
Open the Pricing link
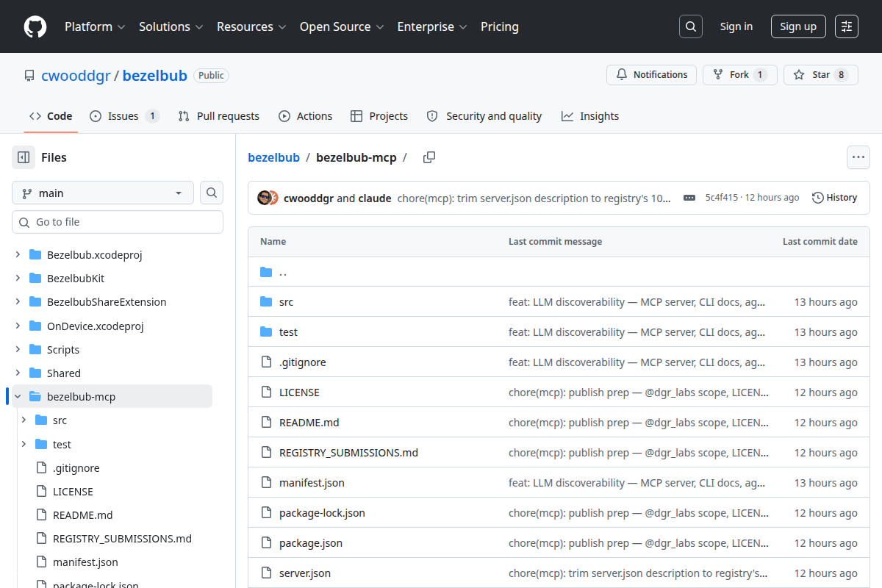(x=500, y=26)
